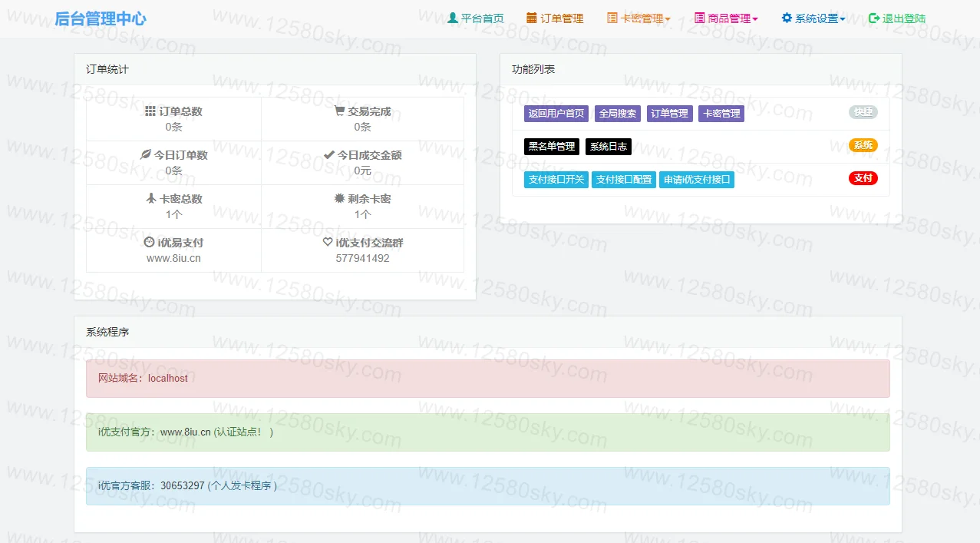Click the orange 系统 badge
The width and height of the screenshot is (980, 543).
(863, 145)
